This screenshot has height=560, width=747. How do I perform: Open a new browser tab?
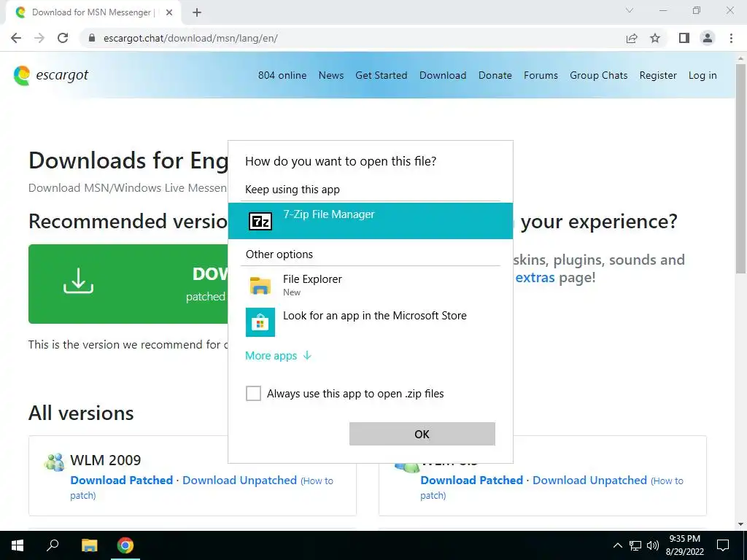197,12
